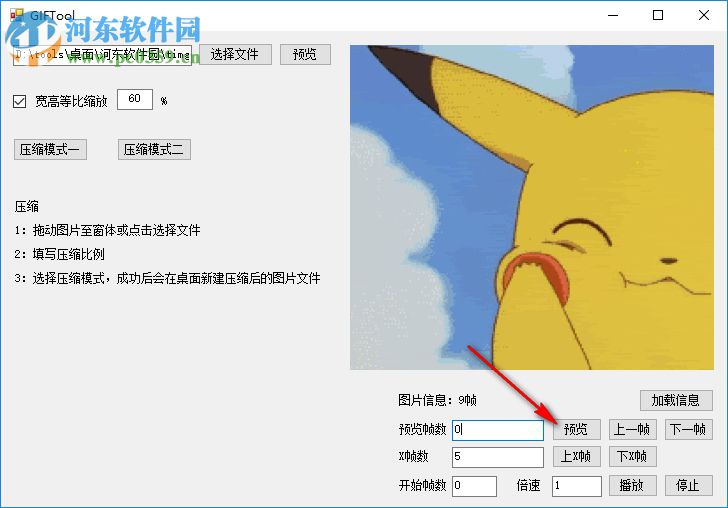Click the 图片信息: 9帧 label
728x508 pixels.
(437, 400)
